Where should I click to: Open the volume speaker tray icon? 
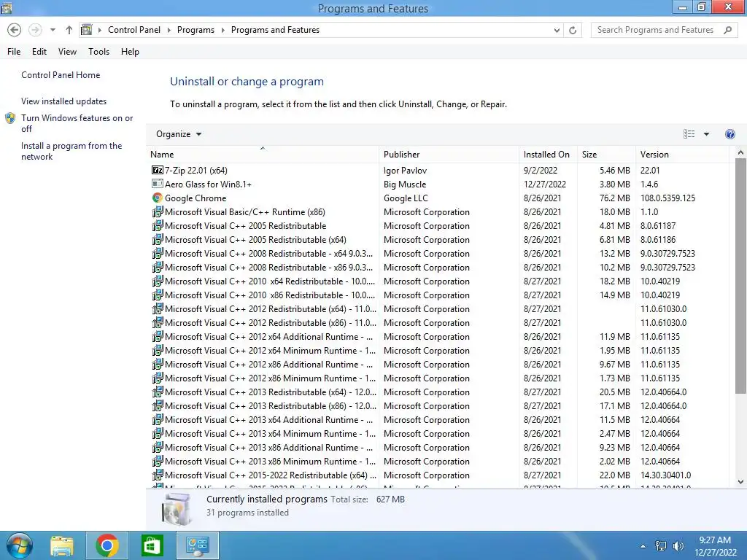pos(678,545)
